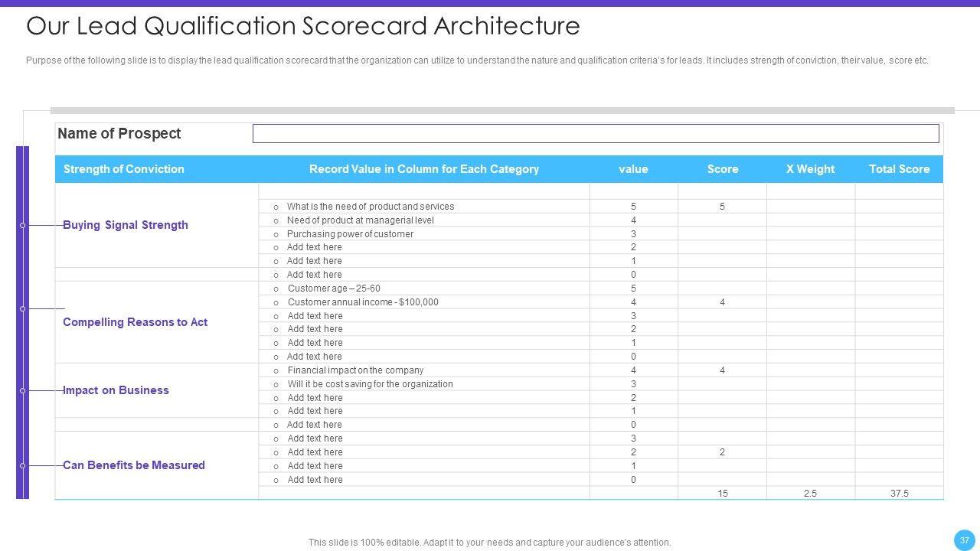Click the Impact on Business category label
Image resolution: width=980 pixels, height=551 pixels.
point(116,390)
